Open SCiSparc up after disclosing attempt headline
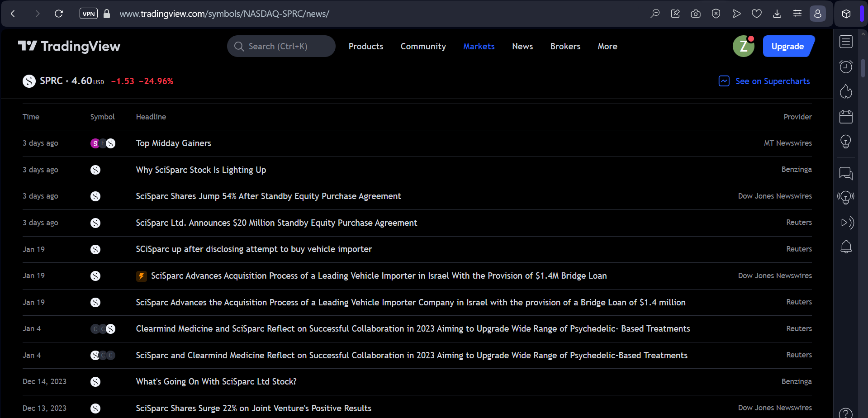868x418 pixels. coord(254,249)
